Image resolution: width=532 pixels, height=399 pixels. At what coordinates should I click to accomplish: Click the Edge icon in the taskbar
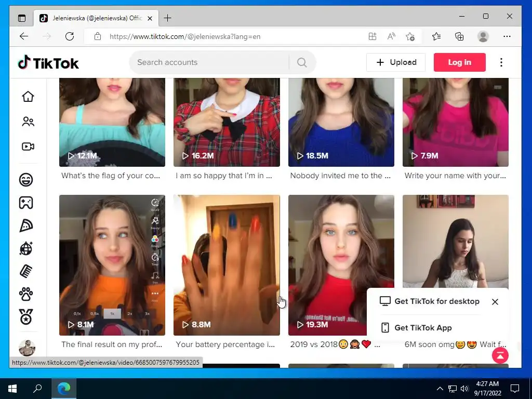(x=64, y=389)
